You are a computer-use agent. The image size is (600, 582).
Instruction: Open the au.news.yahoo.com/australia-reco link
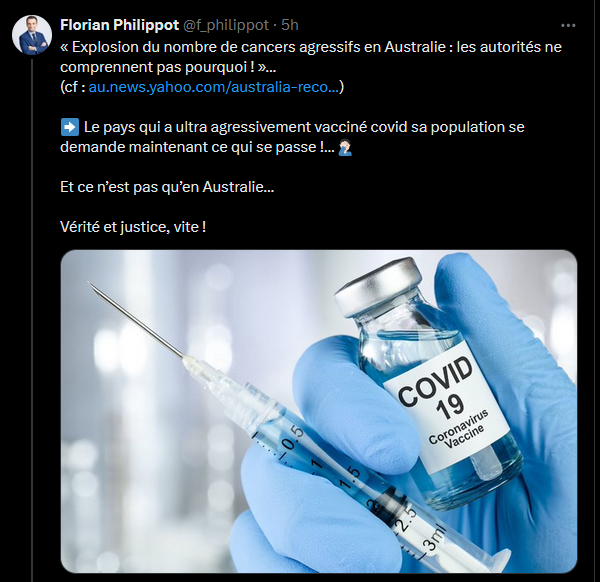[x=214, y=87]
